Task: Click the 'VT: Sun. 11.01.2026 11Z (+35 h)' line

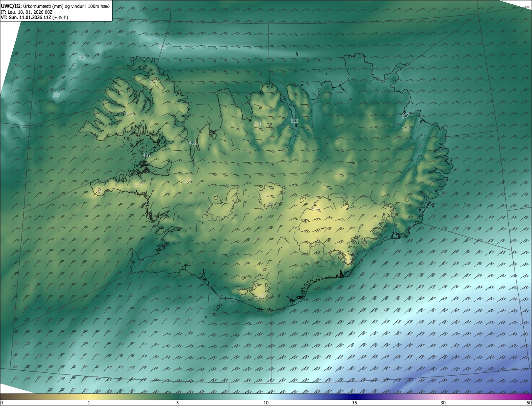Action: click(34, 18)
